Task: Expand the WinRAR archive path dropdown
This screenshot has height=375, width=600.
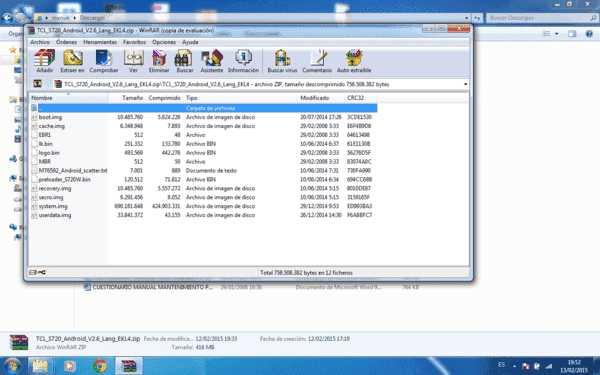Action: 465,84
